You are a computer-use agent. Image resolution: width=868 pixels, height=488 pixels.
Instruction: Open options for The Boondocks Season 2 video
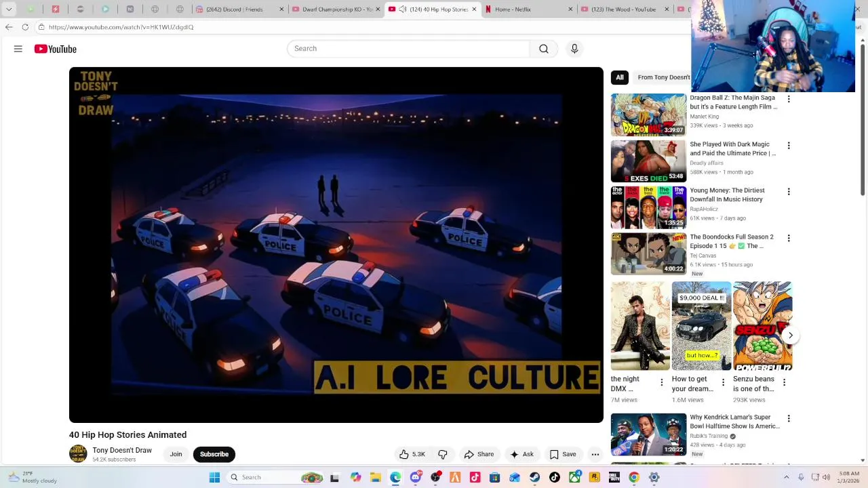(789, 238)
